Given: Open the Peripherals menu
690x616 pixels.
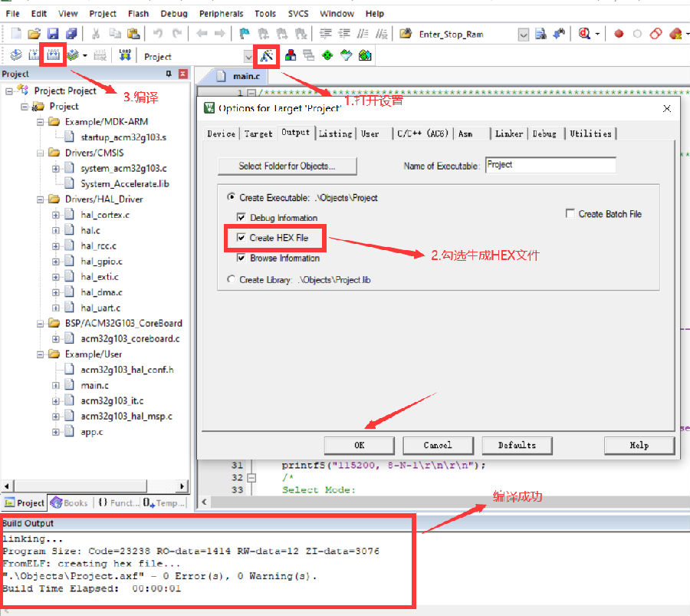Looking at the screenshot, I should [x=222, y=13].
